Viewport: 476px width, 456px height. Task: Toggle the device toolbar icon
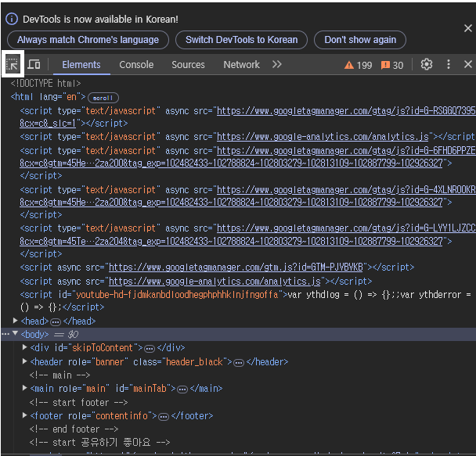coord(34,64)
